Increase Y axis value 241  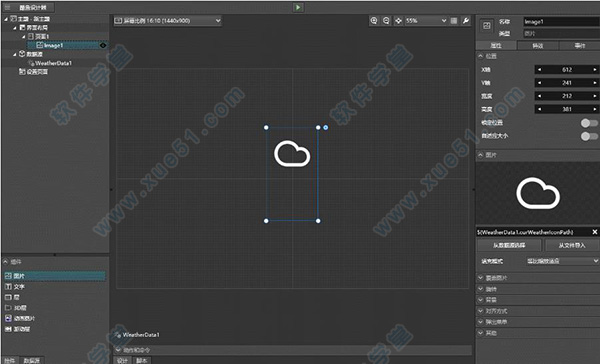pos(595,83)
